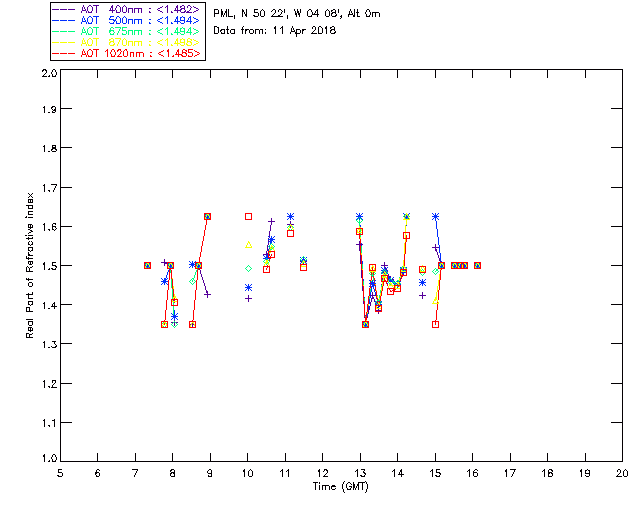Click the red square at 1.62 near hour 9
Viewport: 640px width, 512px height.
[207, 216]
